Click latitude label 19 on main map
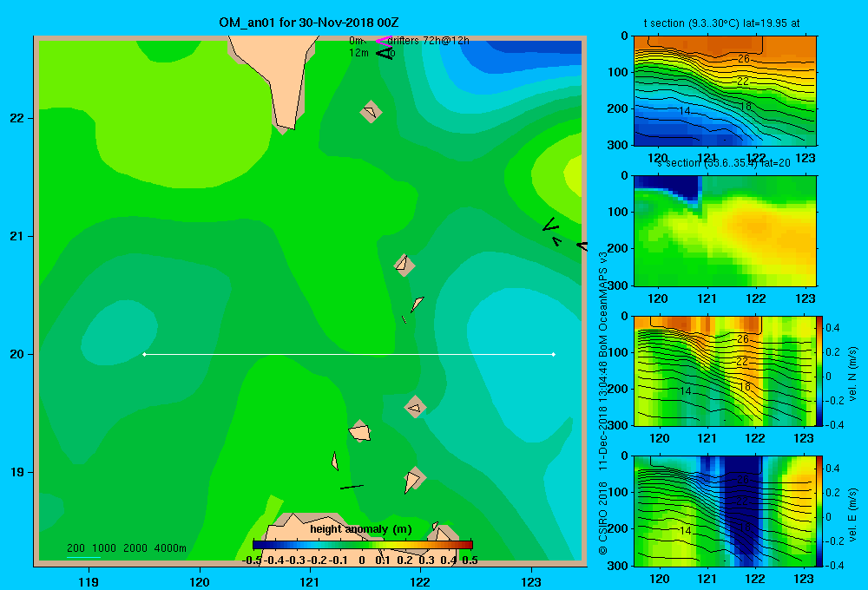The width and height of the screenshot is (868, 590). click(x=16, y=472)
